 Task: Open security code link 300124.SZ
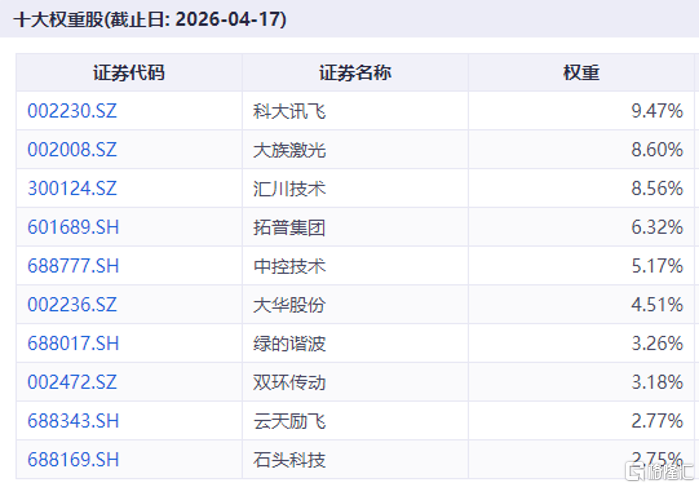click(72, 188)
